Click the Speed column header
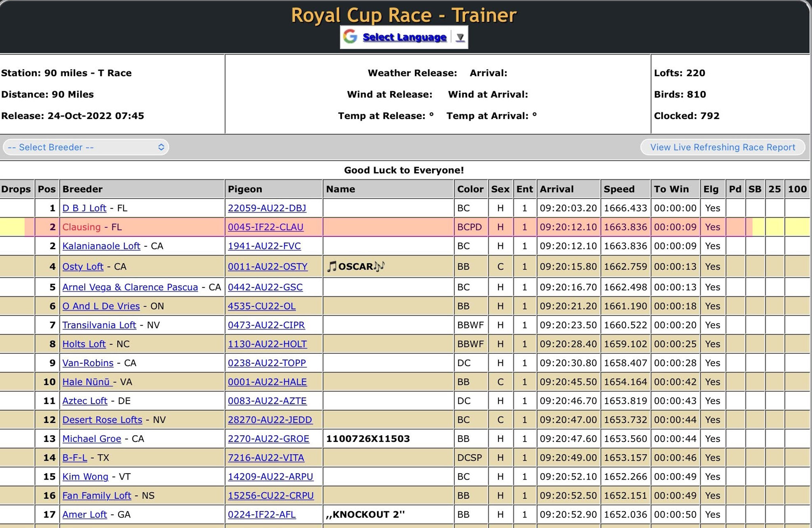 coord(619,189)
